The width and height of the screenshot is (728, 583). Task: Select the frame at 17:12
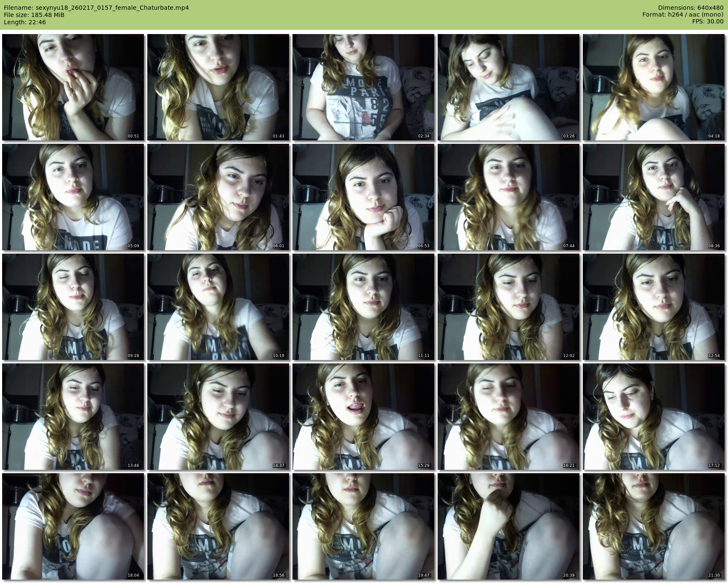[654, 417]
